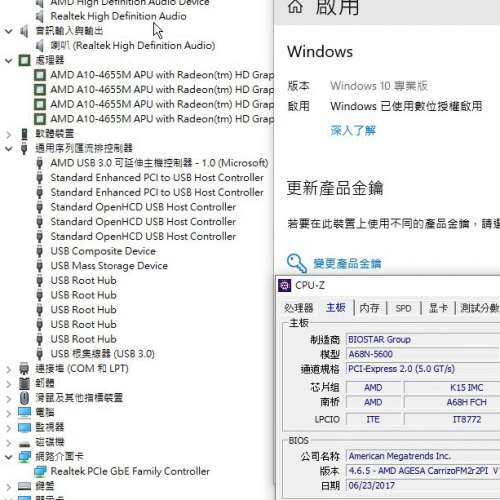This screenshot has height=500, width=500.
Task: Click the CPU-Z application icon in title bar
Action: (284, 285)
